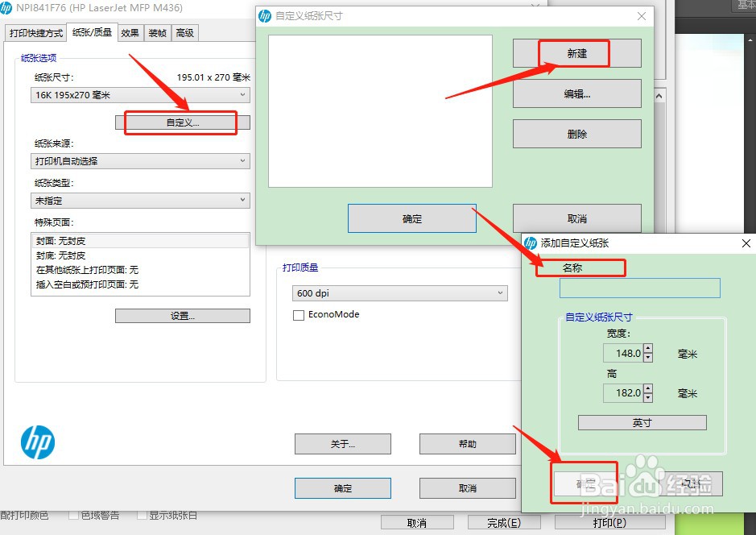
Task: Decrease the 宽度 value with down arrow
Action: [648, 358]
